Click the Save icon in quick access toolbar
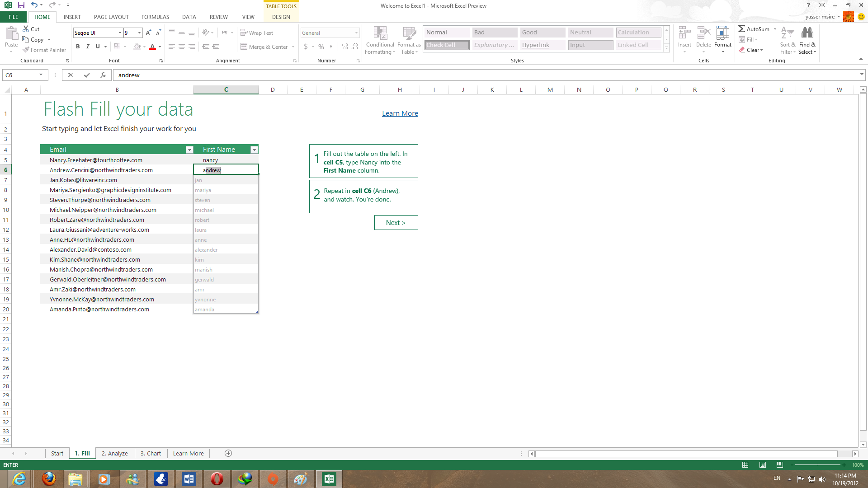 point(21,5)
